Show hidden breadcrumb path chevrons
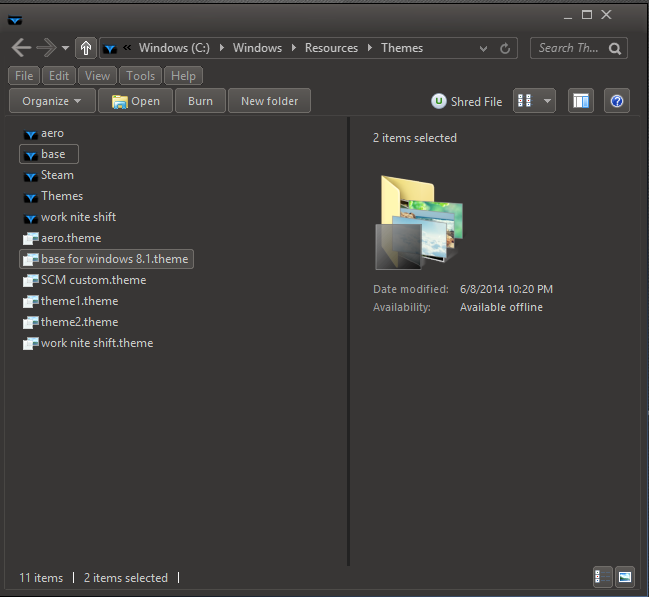 tap(127, 48)
